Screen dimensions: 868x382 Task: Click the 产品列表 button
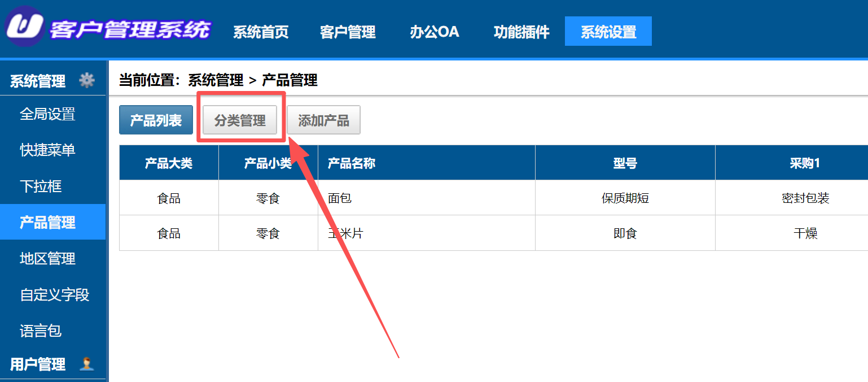click(x=156, y=120)
